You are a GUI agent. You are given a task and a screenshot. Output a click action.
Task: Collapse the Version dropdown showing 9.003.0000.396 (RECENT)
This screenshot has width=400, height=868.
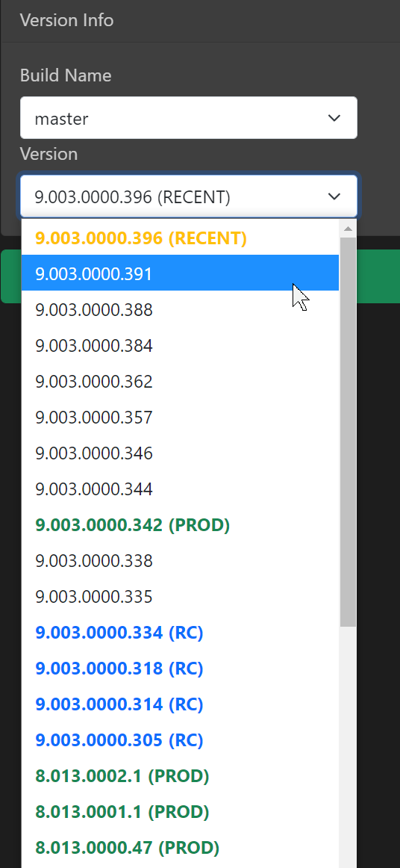[189, 196]
